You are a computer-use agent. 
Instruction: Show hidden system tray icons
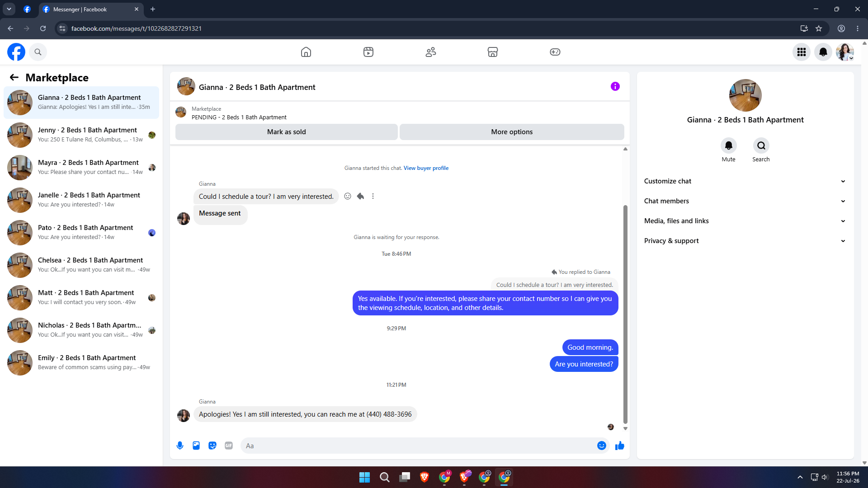[x=800, y=477]
